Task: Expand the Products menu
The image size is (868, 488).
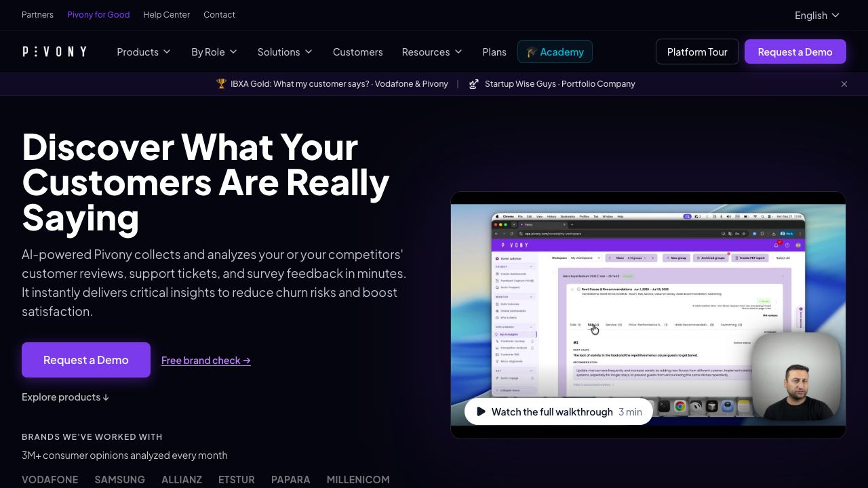Action: click(144, 52)
